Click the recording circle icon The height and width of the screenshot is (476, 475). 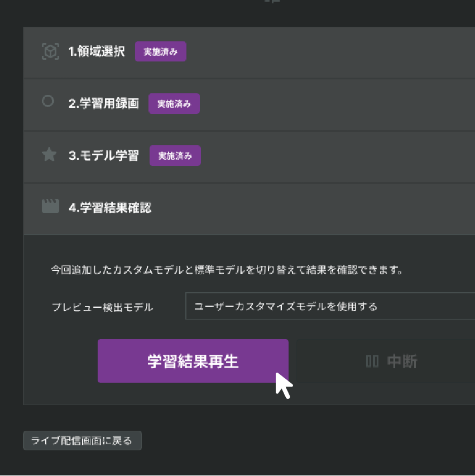coord(49,101)
